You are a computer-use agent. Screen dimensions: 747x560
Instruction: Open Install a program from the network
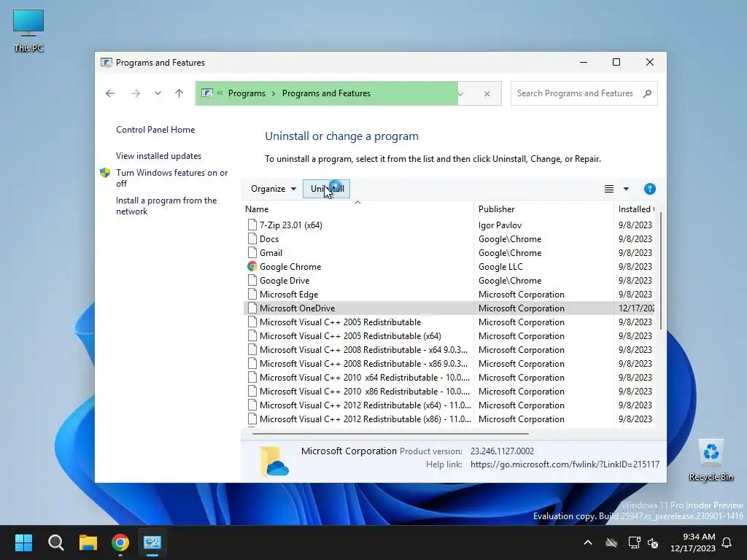(x=166, y=206)
